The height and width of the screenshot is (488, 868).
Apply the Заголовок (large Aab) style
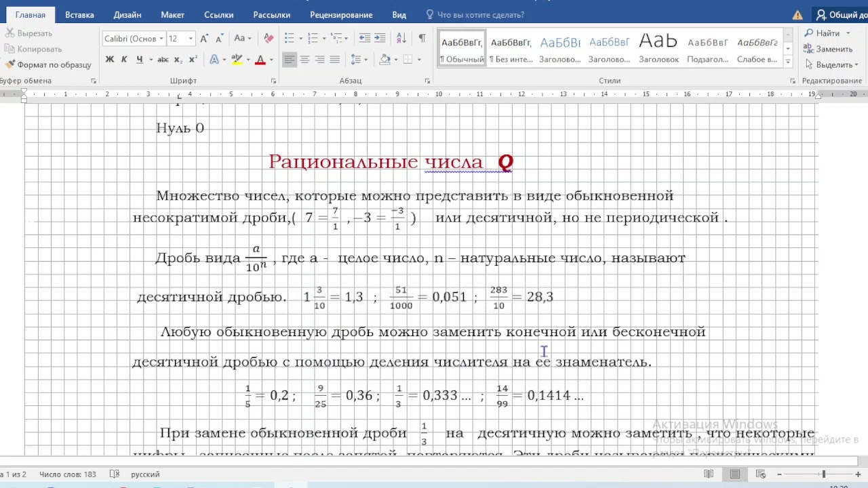point(658,49)
